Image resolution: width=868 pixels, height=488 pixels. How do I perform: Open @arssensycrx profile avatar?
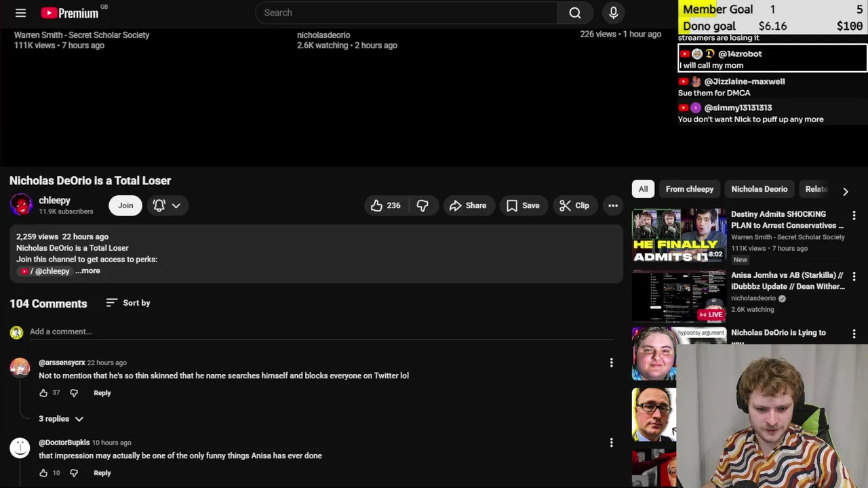20,368
